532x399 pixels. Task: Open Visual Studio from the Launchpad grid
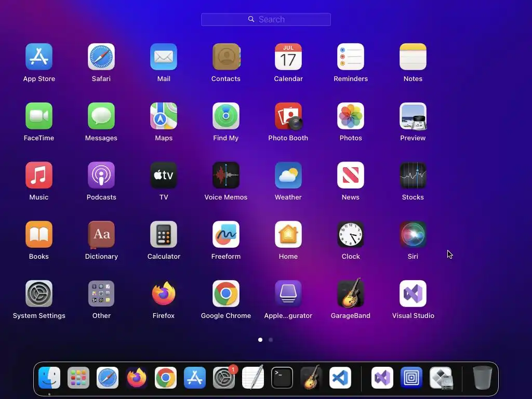click(413, 294)
